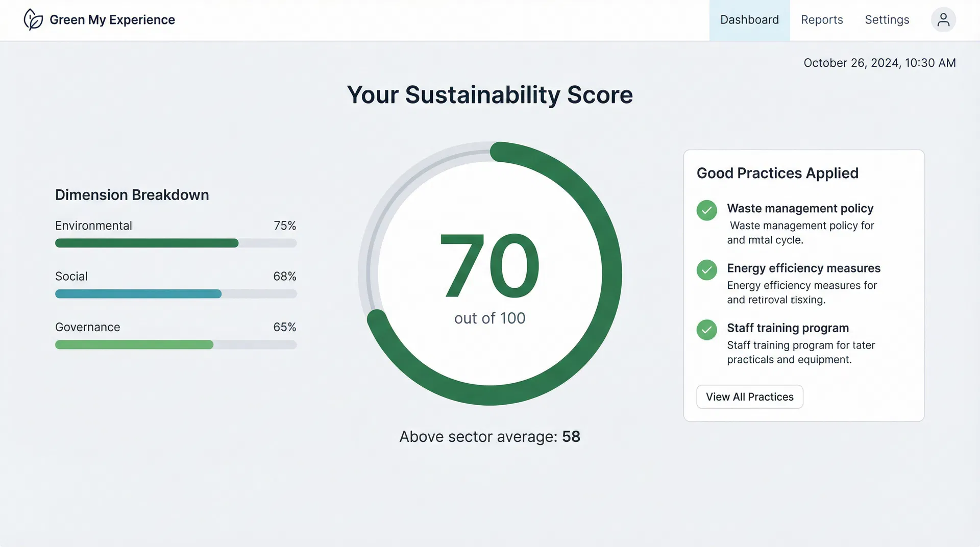Click the Governance progress bar
Viewport: 980px width, 547px height.
tap(176, 345)
